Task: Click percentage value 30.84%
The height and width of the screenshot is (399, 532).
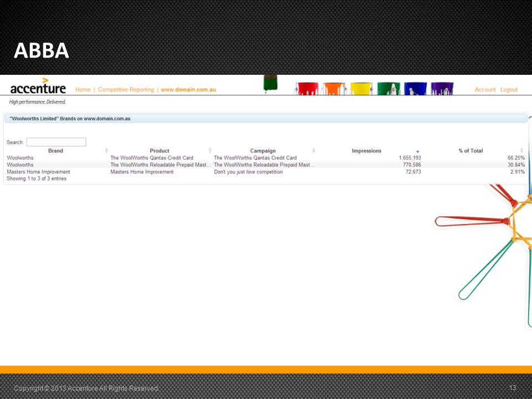Action: (x=516, y=165)
